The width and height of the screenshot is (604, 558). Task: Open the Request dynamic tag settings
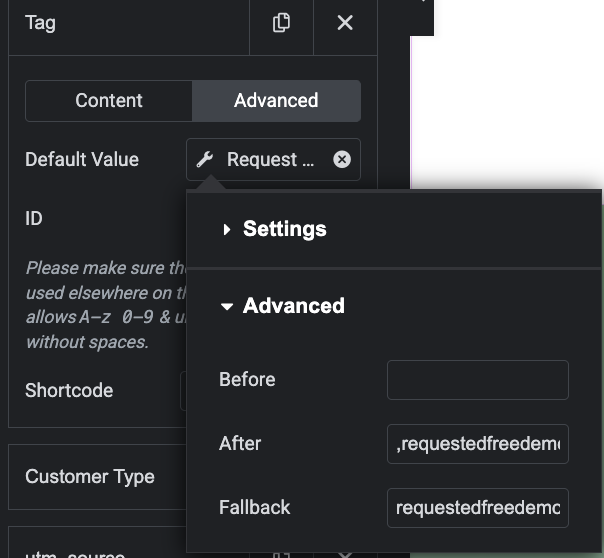[270, 159]
